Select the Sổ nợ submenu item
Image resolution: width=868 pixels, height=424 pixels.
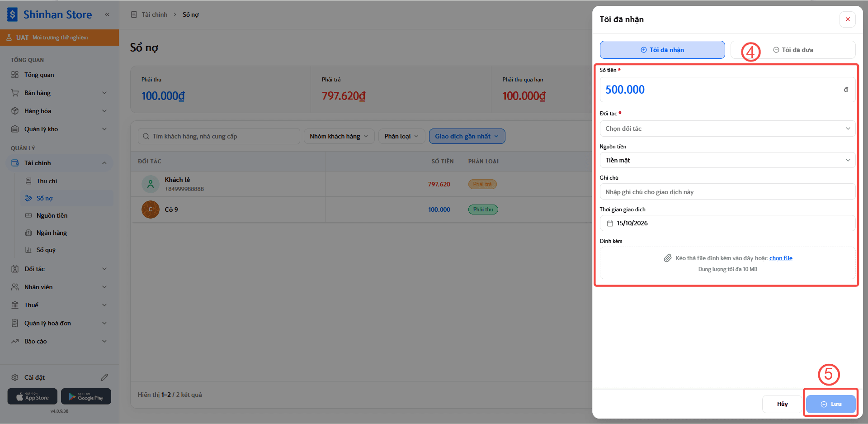(x=66, y=198)
